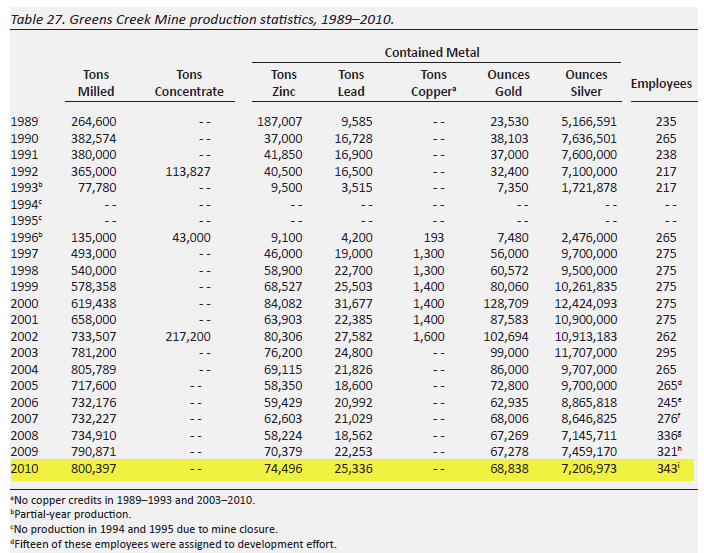The height and width of the screenshot is (553, 704).
Task: Select the year 1995 row label
Action: tap(26, 221)
